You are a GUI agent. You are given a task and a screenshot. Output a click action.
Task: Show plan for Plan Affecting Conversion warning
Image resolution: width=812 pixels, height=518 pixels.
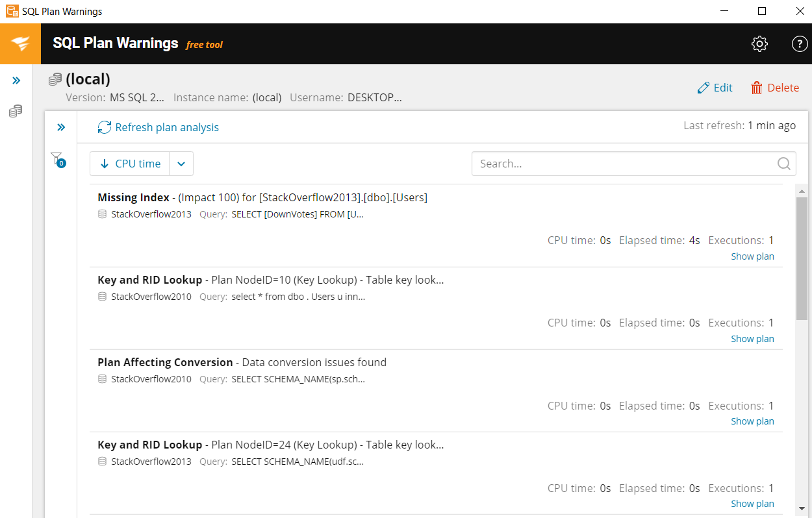click(x=752, y=421)
